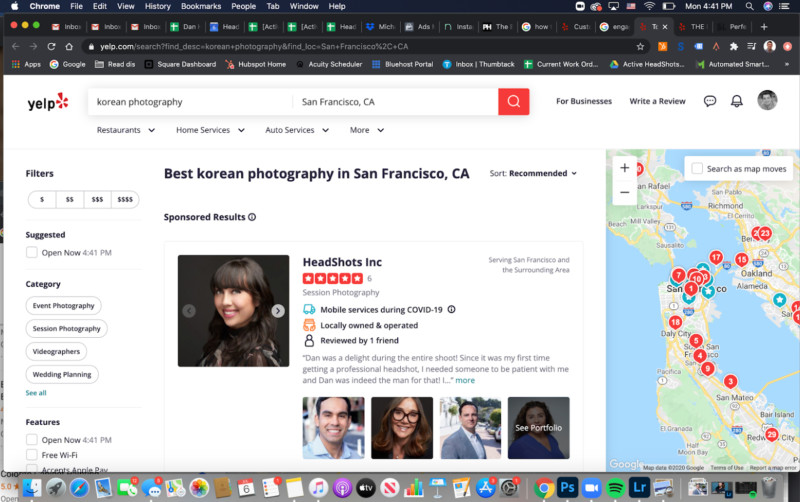
Task: Expand the Home Services dropdown
Action: pos(208,130)
